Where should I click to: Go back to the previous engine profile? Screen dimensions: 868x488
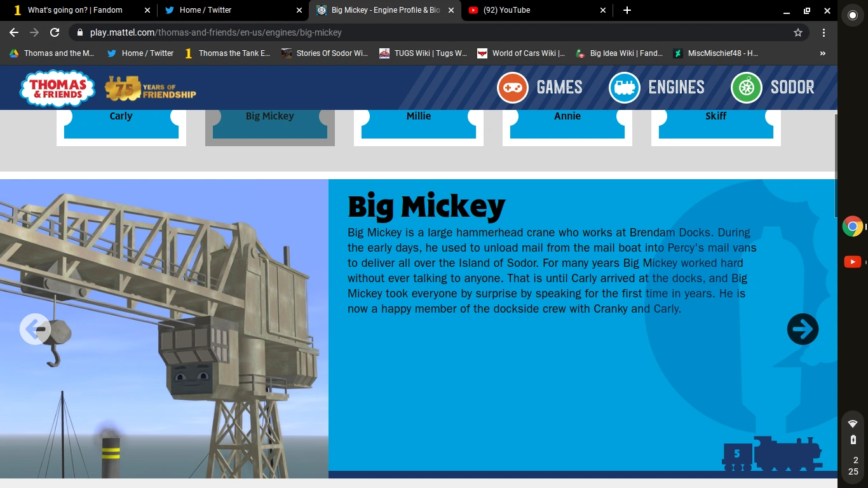(35, 329)
